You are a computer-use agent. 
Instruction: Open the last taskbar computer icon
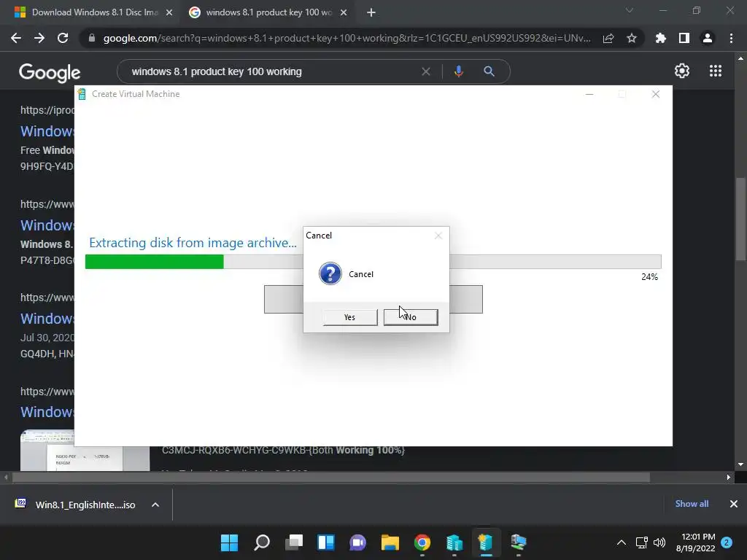(519, 542)
